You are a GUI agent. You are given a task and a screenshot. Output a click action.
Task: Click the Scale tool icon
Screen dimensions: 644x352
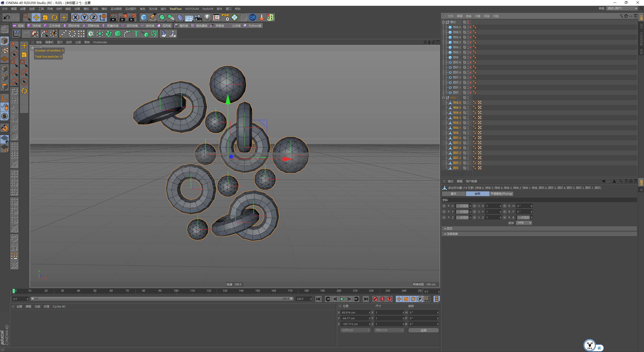45,17
